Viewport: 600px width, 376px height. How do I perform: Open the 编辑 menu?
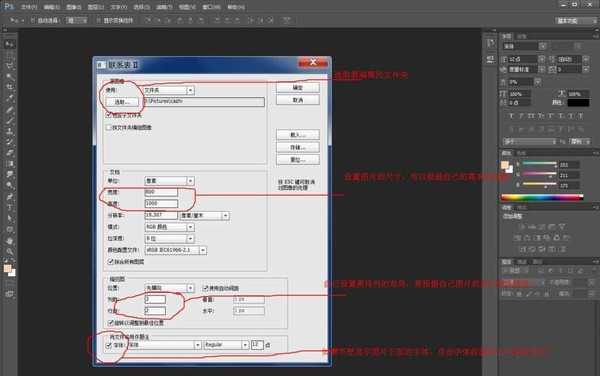pos(52,7)
